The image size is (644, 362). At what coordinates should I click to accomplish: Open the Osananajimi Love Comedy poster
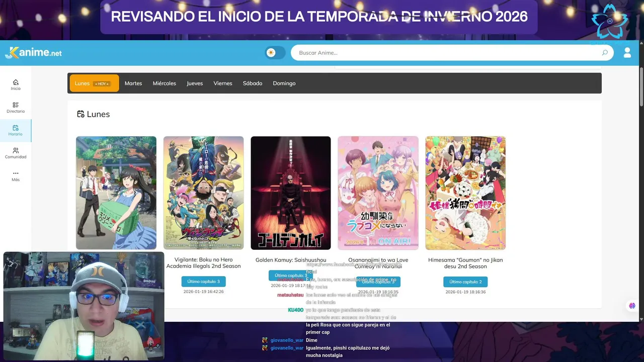pyautogui.click(x=378, y=193)
